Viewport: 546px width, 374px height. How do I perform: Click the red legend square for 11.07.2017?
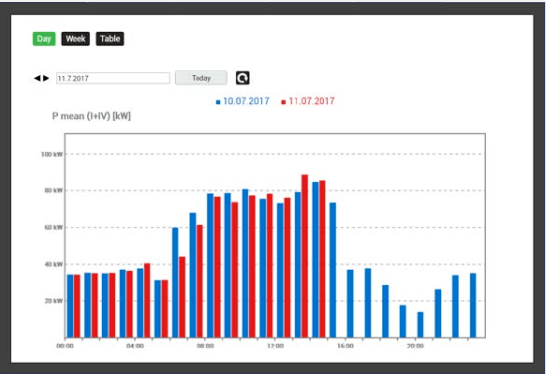click(x=283, y=102)
